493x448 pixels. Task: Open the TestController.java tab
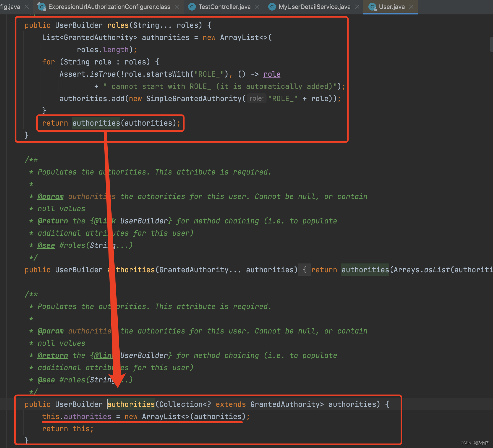coord(224,7)
